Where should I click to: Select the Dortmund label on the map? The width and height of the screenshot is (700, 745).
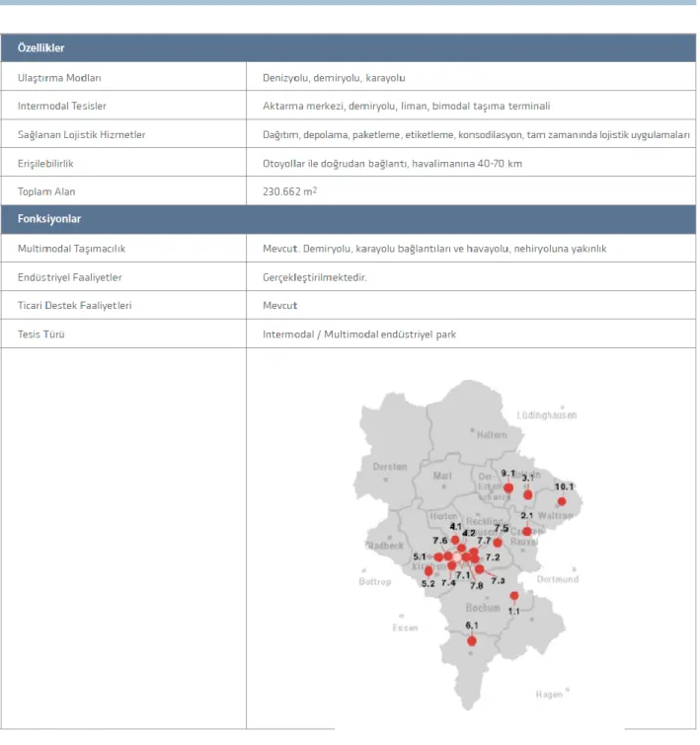click(558, 579)
